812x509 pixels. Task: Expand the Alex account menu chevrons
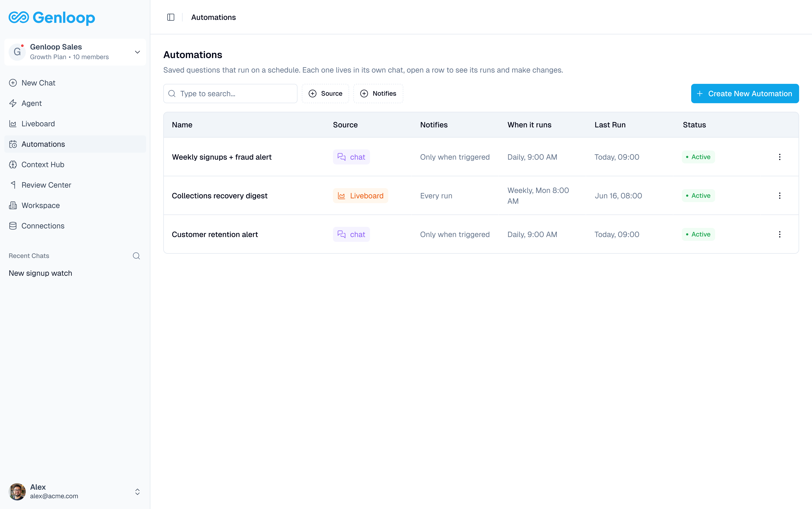137,491
